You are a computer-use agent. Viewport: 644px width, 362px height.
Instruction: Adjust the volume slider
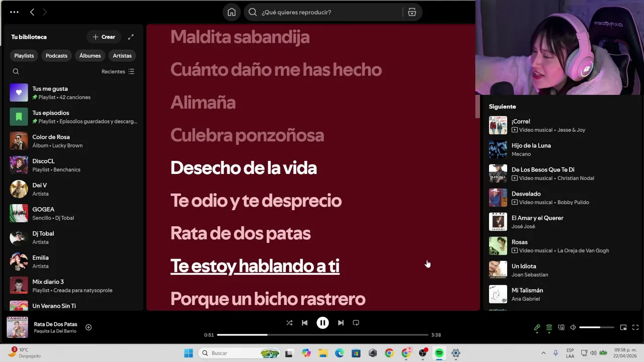pos(597,327)
